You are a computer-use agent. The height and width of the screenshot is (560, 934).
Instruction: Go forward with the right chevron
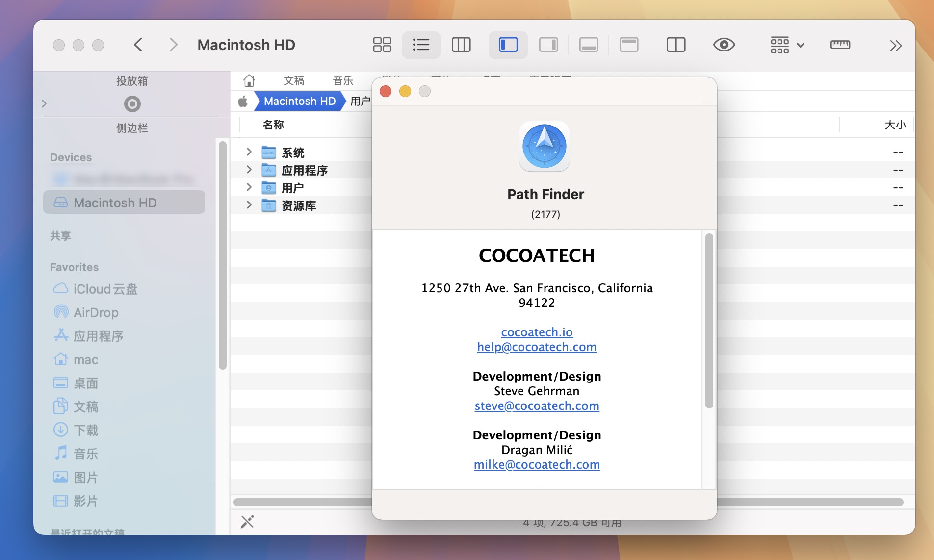(x=173, y=45)
